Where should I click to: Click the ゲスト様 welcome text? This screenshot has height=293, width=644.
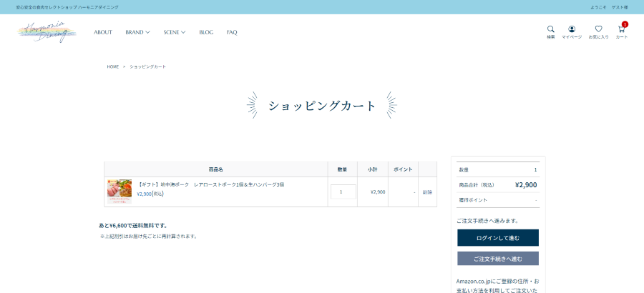tap(619, 7)
